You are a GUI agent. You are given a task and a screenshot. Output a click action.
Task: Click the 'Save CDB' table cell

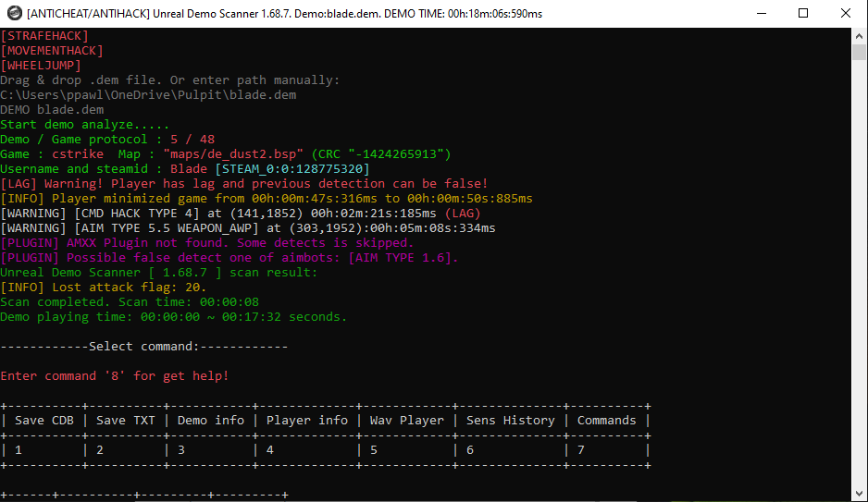(x=44, y=421)
